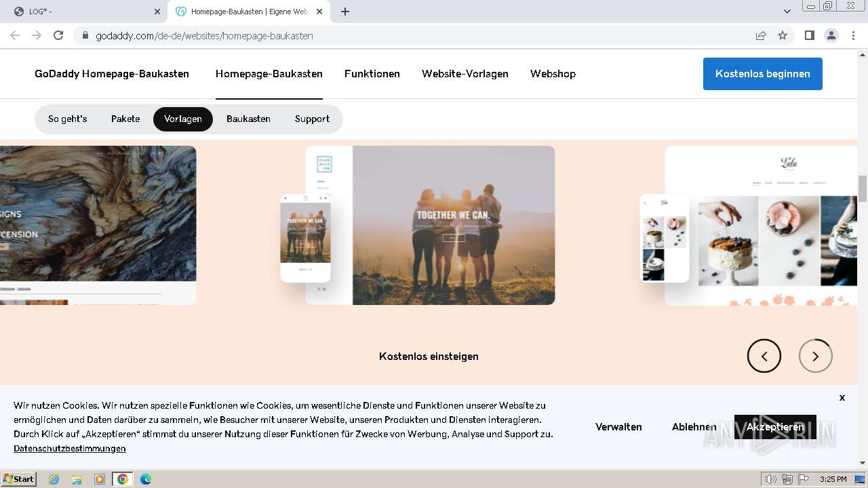Click the Kostenlos beginnen button
868x488 pixels.
click(x=763, y=74)
